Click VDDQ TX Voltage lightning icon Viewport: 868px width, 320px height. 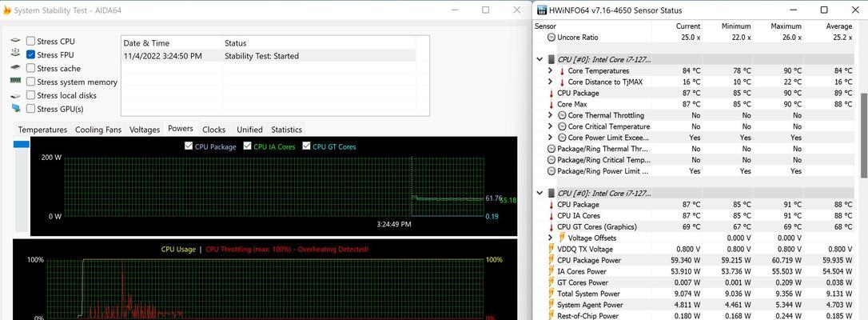point(551,249)
